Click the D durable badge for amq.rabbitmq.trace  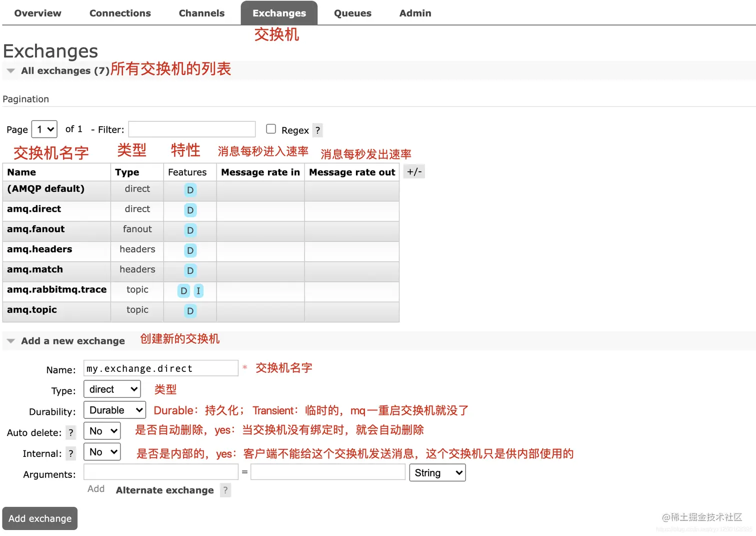coord(184,291)
